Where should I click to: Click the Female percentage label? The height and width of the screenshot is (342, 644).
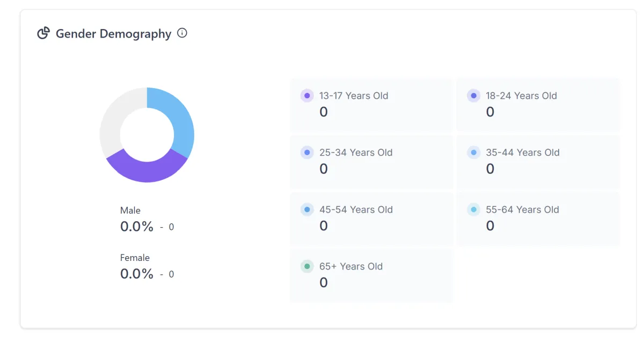coord(137,274)
